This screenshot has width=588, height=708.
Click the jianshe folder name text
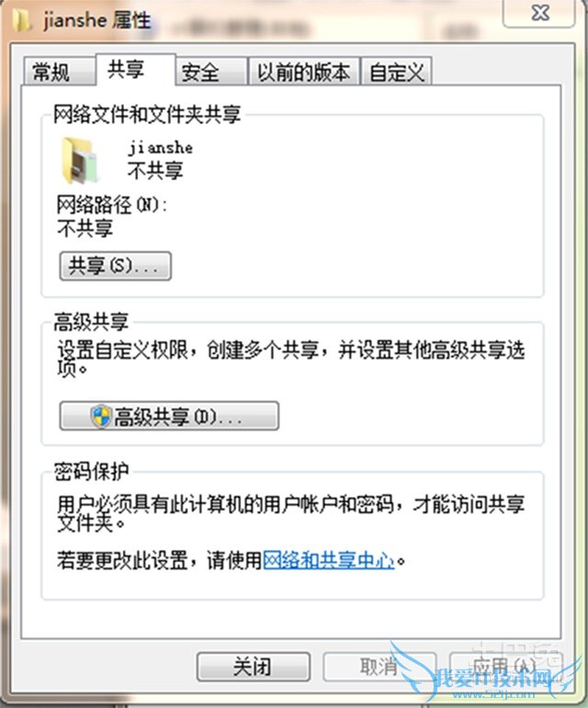(161, 148)
